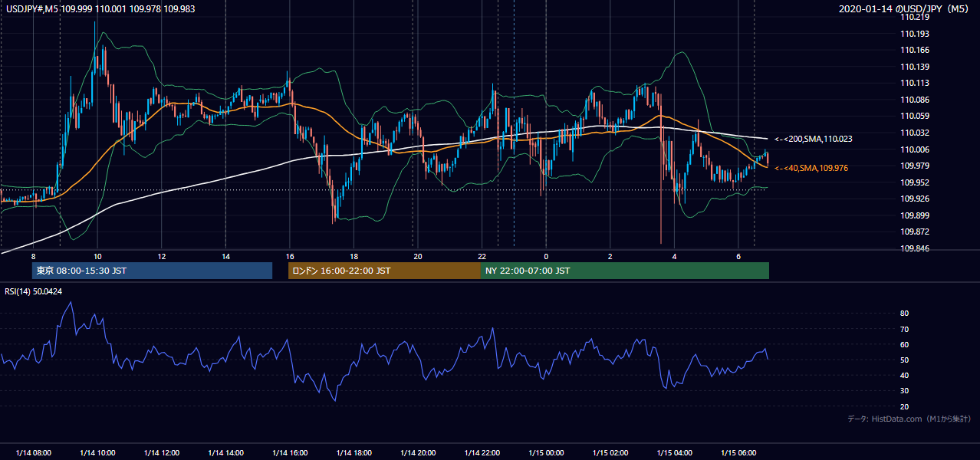Click the 109.899 price axis label

tap(915, 216)
